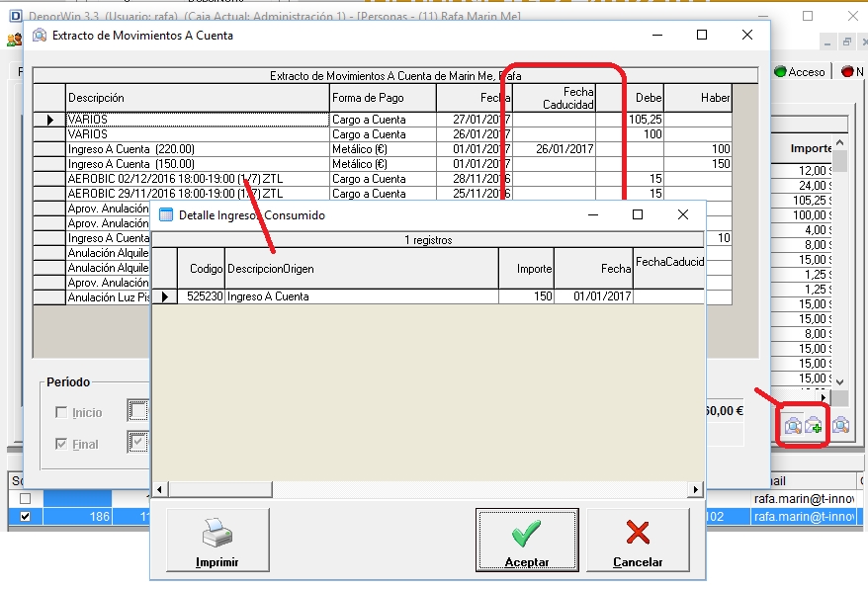Minimize the Extracto de Movimientos window
Viewport: 868px width, 589px height.
(x=657, y=35)
